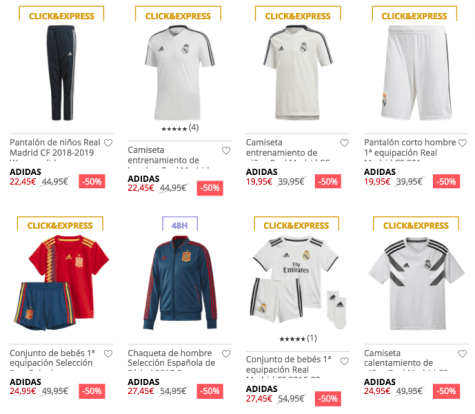Open the navy kids' pants product image
Screen dimensions: 475x414
coord(61,73)
